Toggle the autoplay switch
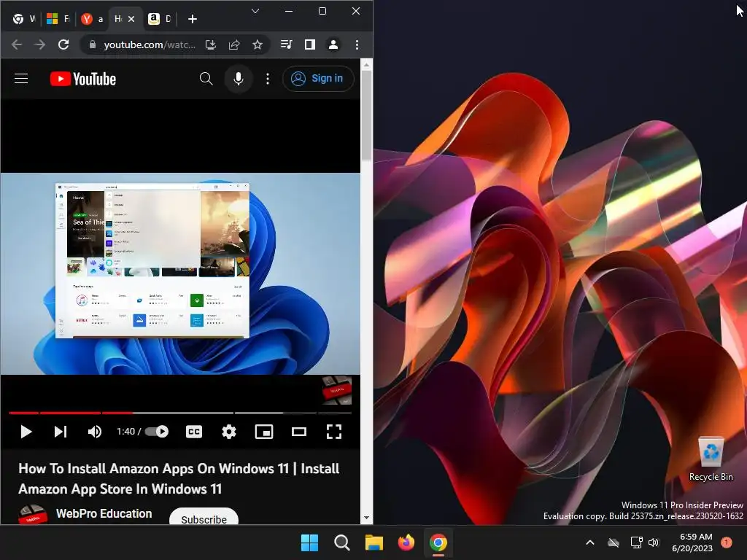 [x=157, y=432]
